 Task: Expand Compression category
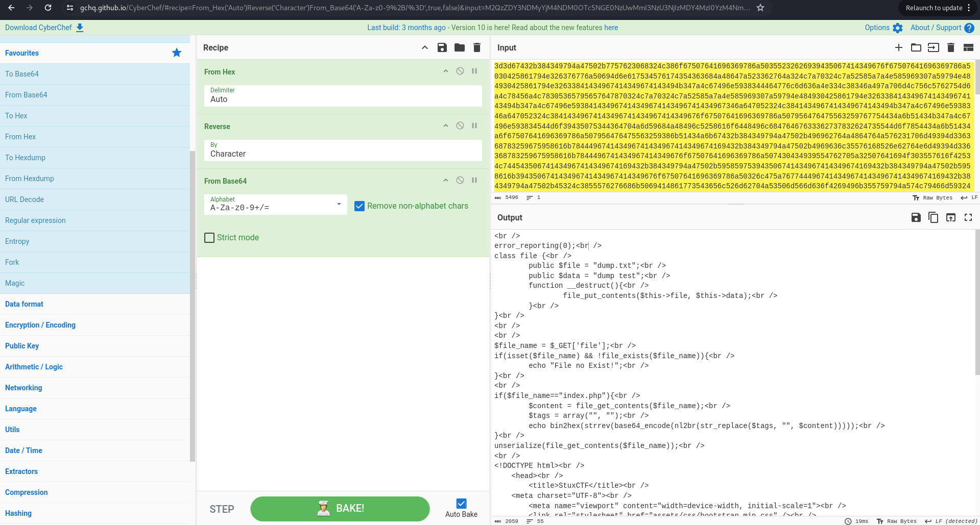(x=94, y=492)
